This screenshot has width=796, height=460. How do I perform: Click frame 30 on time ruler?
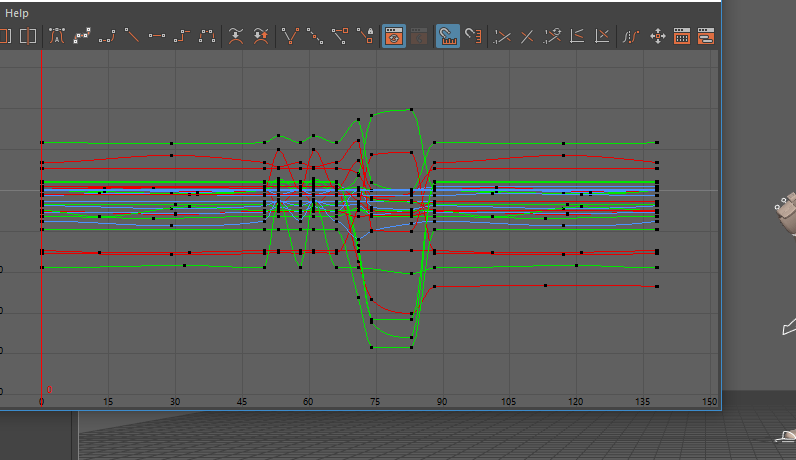coord(175,402)
